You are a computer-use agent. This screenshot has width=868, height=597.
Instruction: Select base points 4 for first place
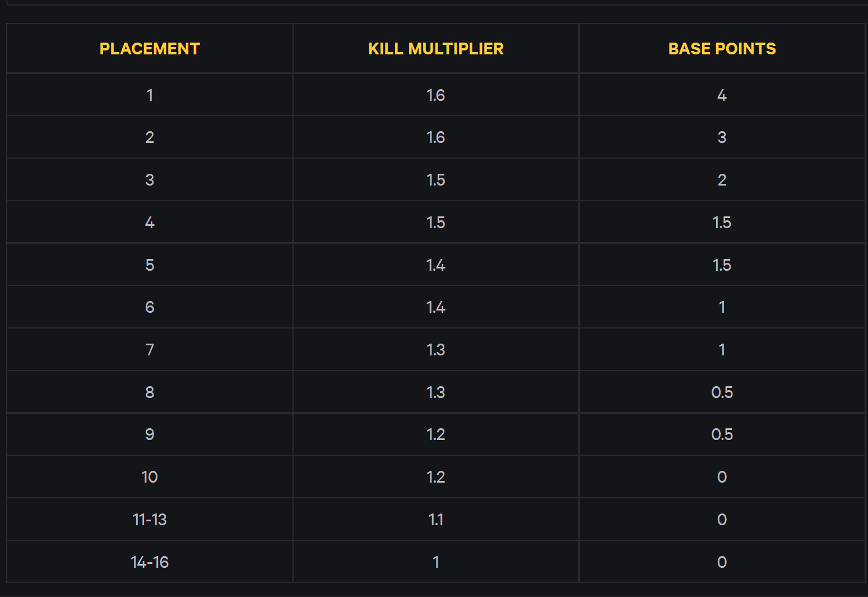[722, 95]
